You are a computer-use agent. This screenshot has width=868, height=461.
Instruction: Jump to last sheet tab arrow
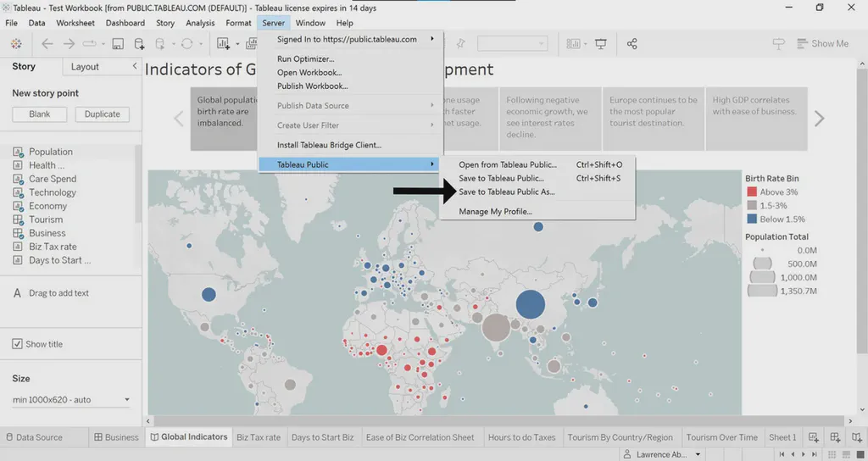[815, 454]
